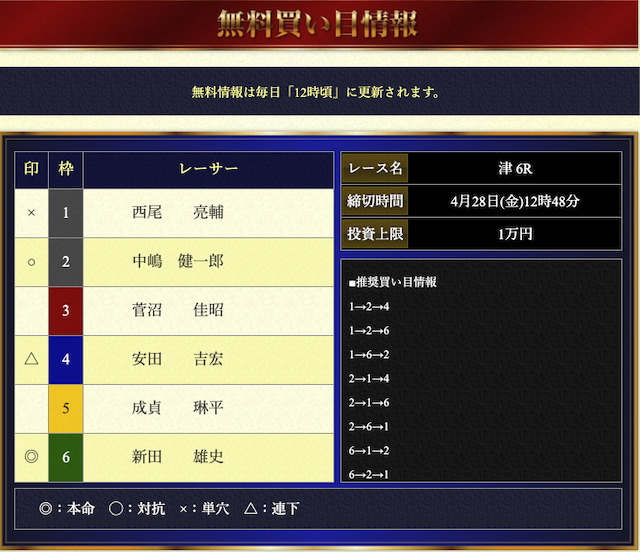Click the 12時頃 daily update notice
The image size is (640, 552).
pyautogui.click(x=315, y=92)
